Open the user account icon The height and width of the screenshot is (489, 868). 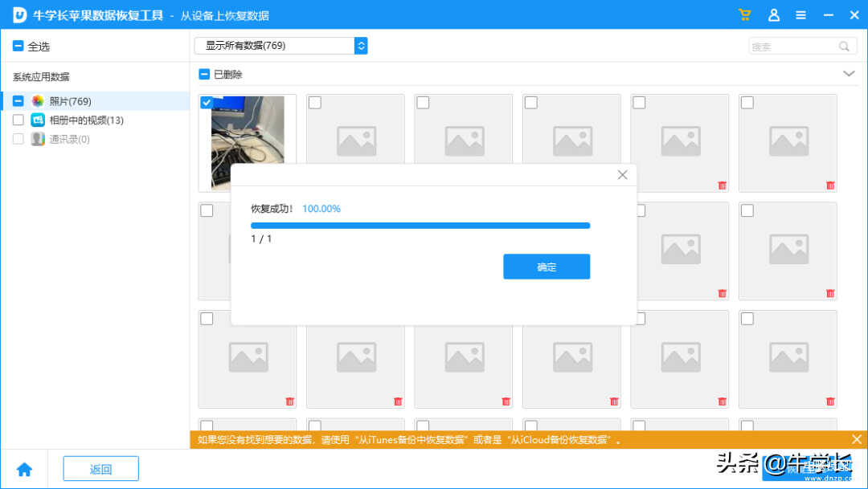tap(773, 15)
